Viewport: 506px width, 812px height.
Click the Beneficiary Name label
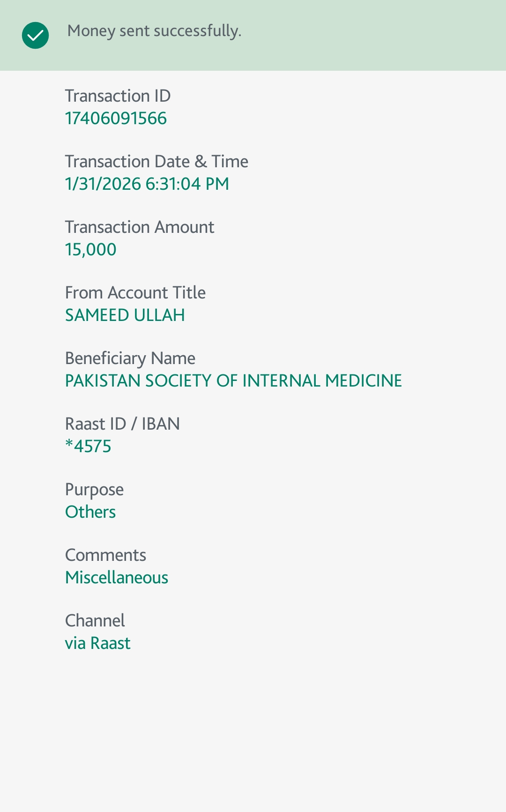130,358
